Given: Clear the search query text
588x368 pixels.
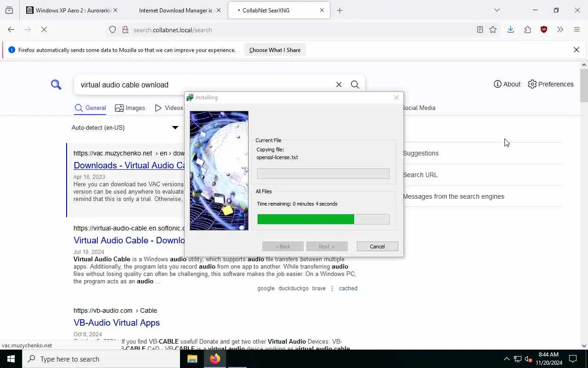Looking at the screenshot, I should click(339, 85).
